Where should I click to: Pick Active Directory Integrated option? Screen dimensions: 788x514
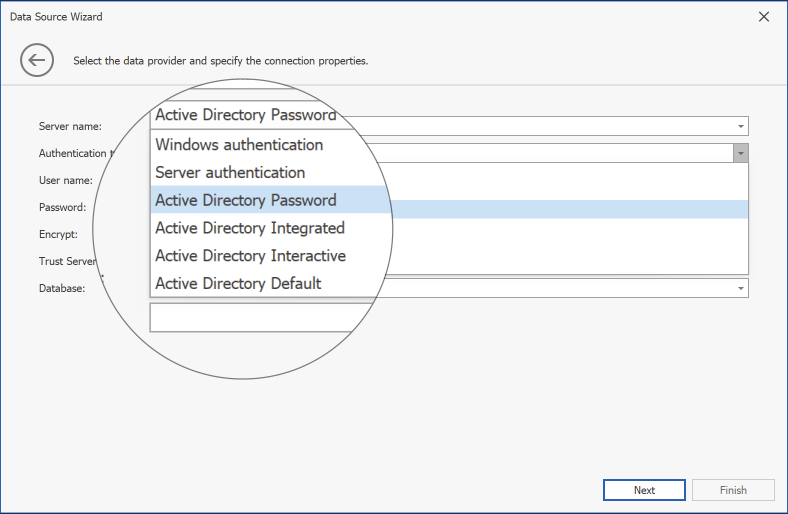click(250, 228)
